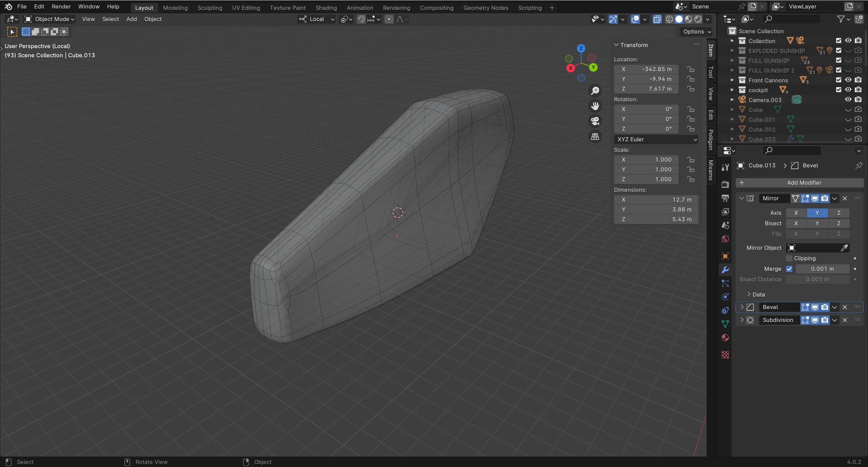This screenshot has width=868, height=467.
Task: Open the Scene properties tab icon
Action: pyautogui.click(x=725, y=225)
